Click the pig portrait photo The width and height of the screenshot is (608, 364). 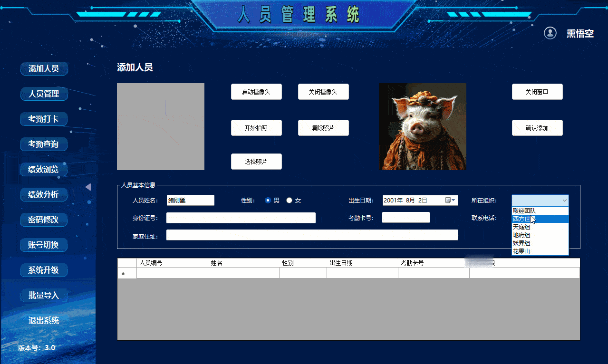point(423,126)
